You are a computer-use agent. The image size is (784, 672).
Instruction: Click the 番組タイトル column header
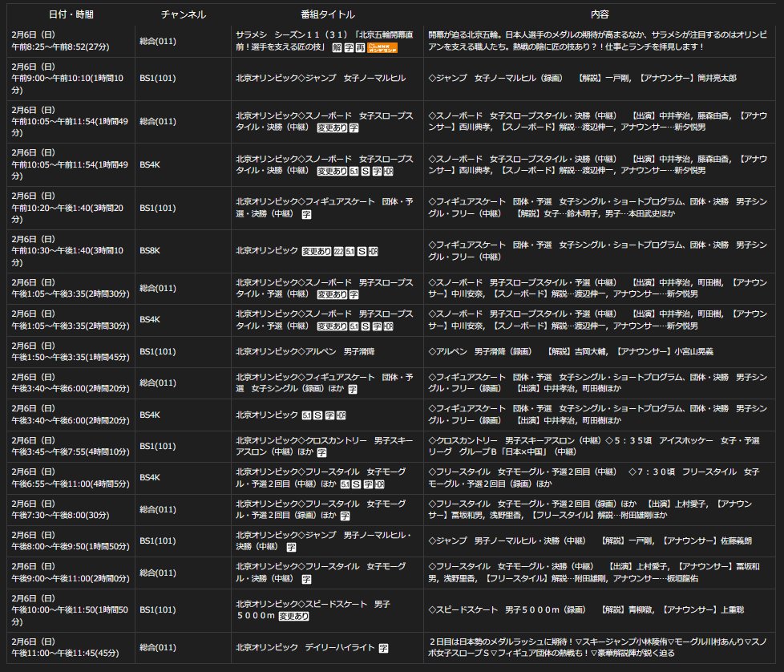pos(328,14)
